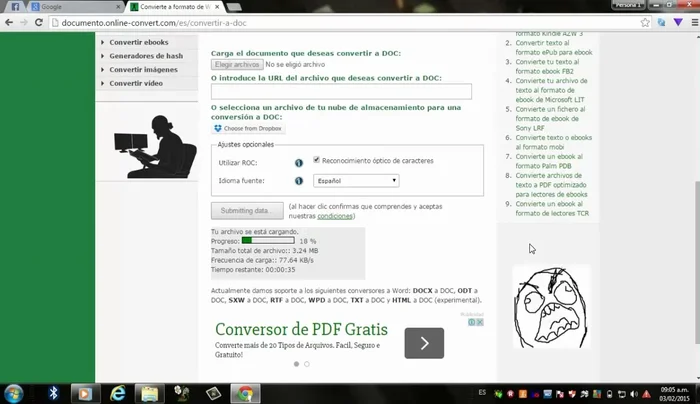700x404 pixels.
Task: Open a new browser tab
Action: pyautogui.click(x=233, y=7)
